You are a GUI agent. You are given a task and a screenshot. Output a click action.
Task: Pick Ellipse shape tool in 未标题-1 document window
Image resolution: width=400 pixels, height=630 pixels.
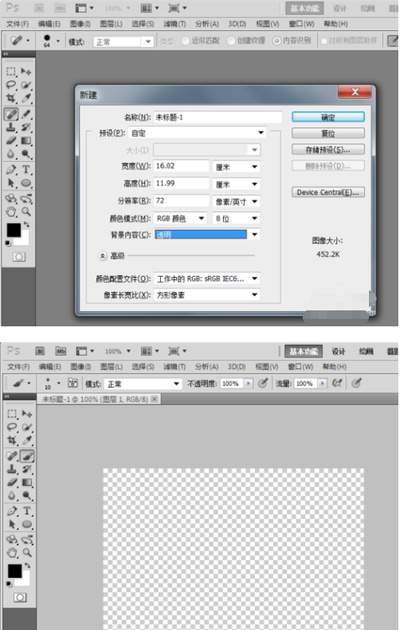click(x=27, y=524)
